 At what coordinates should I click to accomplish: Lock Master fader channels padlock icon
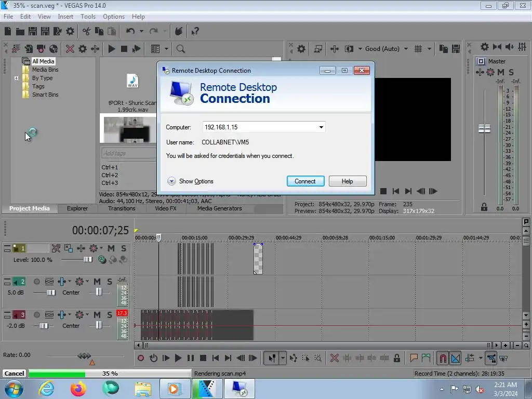pos(484,207)
